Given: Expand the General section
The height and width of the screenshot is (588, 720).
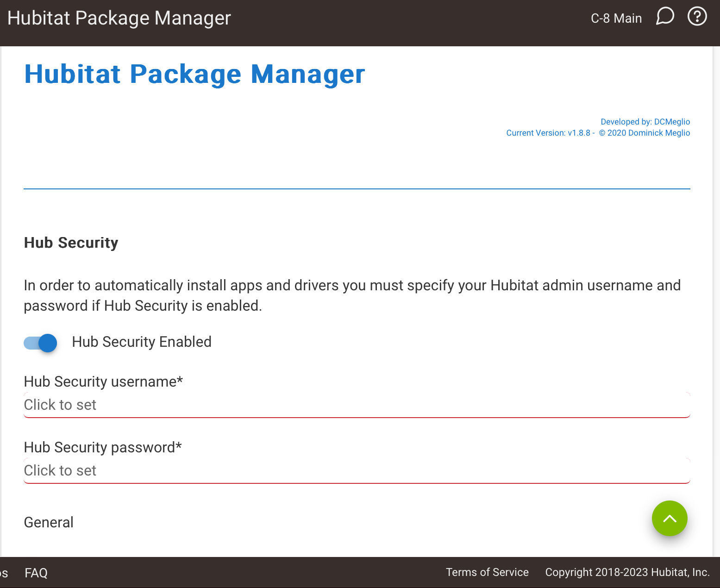Looking at the screenshot, I should coord(49,522).
